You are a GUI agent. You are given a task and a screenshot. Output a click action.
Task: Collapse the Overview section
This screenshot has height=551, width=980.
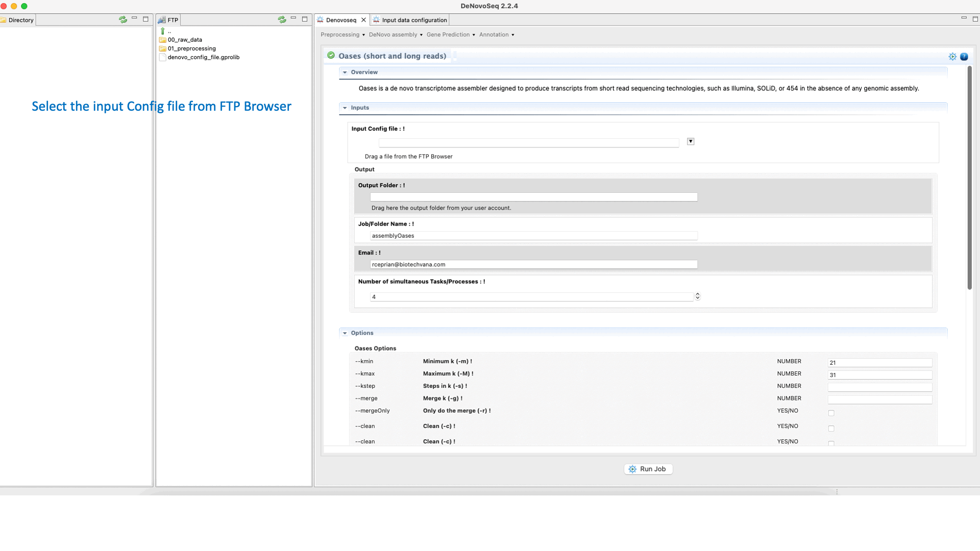[345, 72]
